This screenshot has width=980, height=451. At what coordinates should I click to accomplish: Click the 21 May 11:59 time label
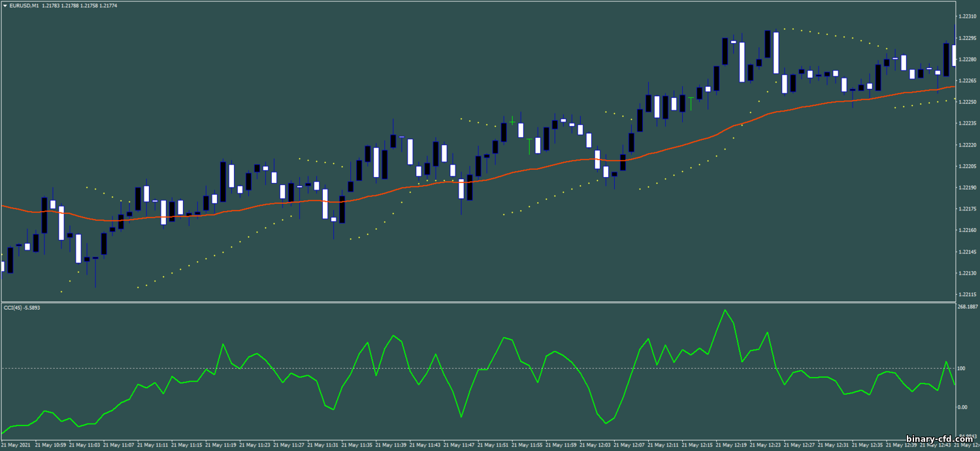click(561, 445)
